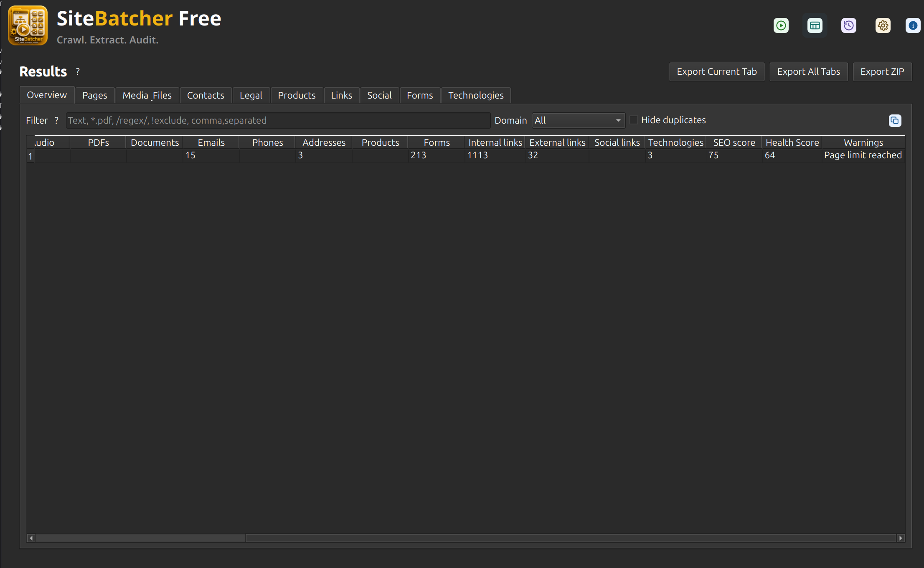This screenshot has width=924, height=568.
Task: Click the External links cell showing 32
Action: point(557,155)
